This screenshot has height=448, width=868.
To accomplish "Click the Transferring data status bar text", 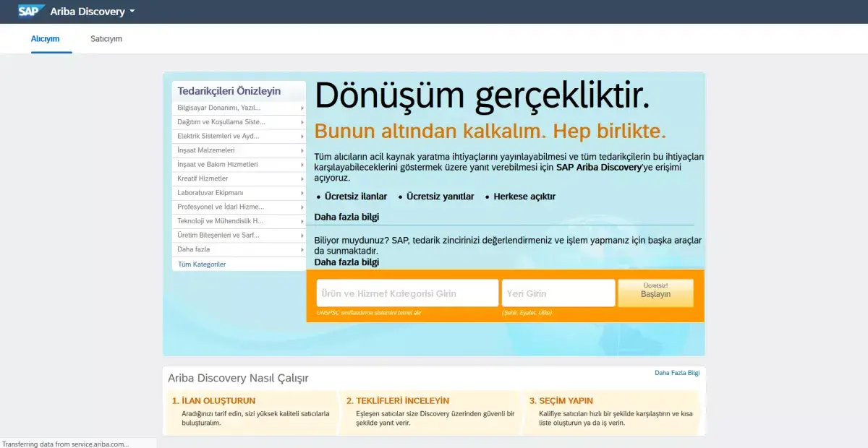I will pyautogui.click(x=66, y=444).
